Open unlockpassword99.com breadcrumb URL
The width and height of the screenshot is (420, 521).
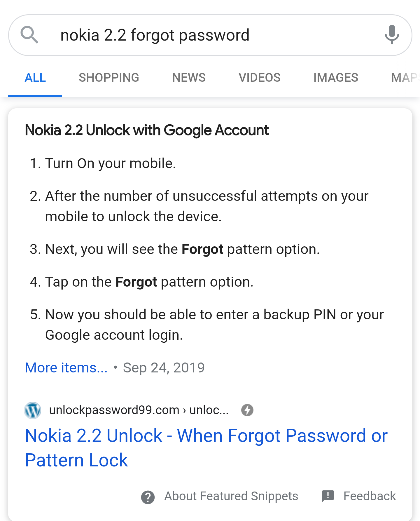pos(139,410)
